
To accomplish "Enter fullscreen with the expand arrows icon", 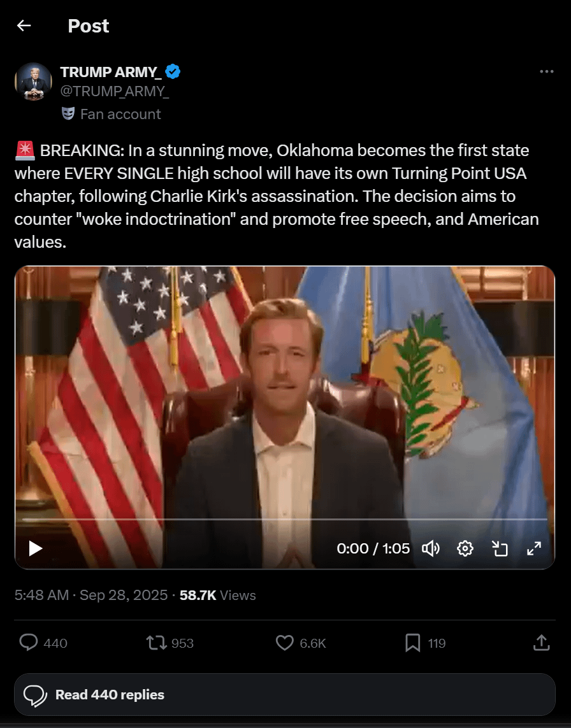I will (x=534, y=548).
